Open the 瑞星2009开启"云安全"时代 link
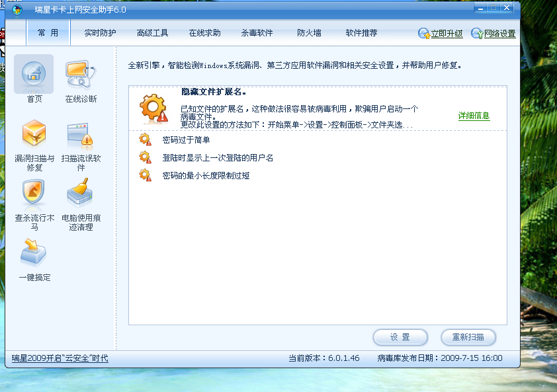Image resolution: width=557 pixels, height=392 pixels. [x=60, y=358]
